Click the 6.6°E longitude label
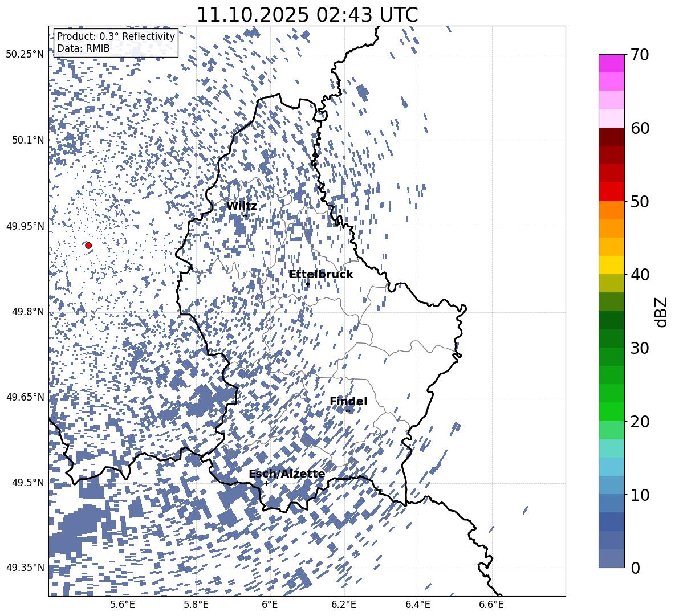The image size is (675, 616). [x=491, y=605]
